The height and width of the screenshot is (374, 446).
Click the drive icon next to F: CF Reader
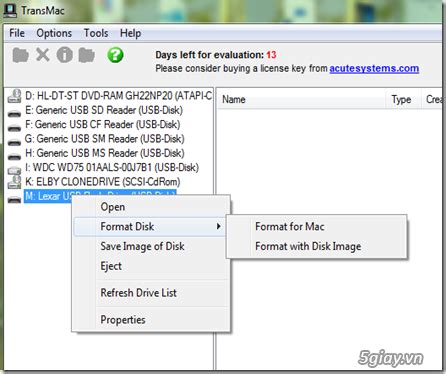click(x=14, y=128)
